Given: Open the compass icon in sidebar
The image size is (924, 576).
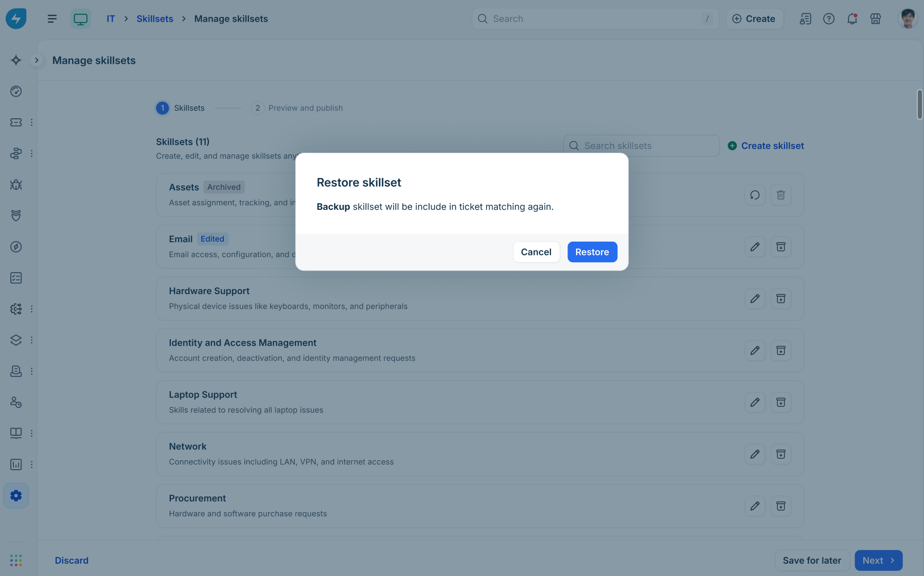Looking at the screenshot, I should 16,247.
